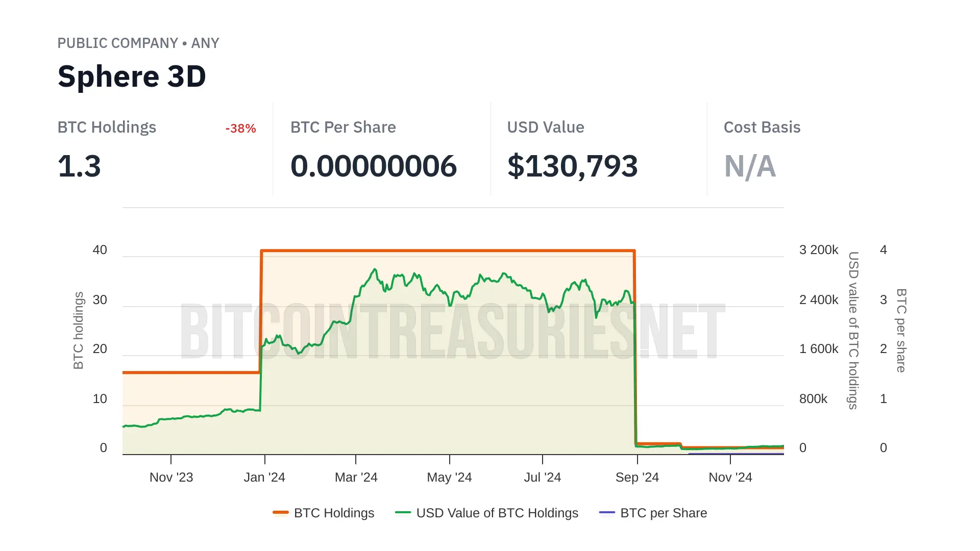
Task: Toggle USD Value of BTC Holdings legend
Action: 497,513
